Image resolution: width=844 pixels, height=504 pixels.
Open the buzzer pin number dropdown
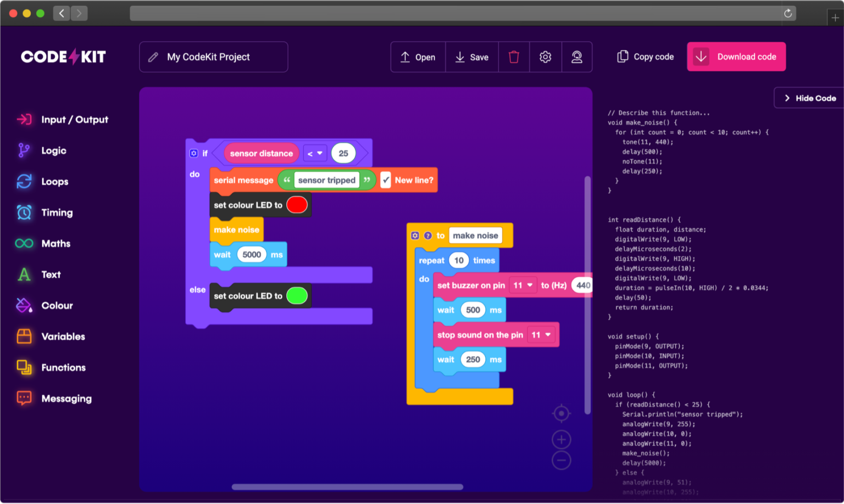point(524,285)
